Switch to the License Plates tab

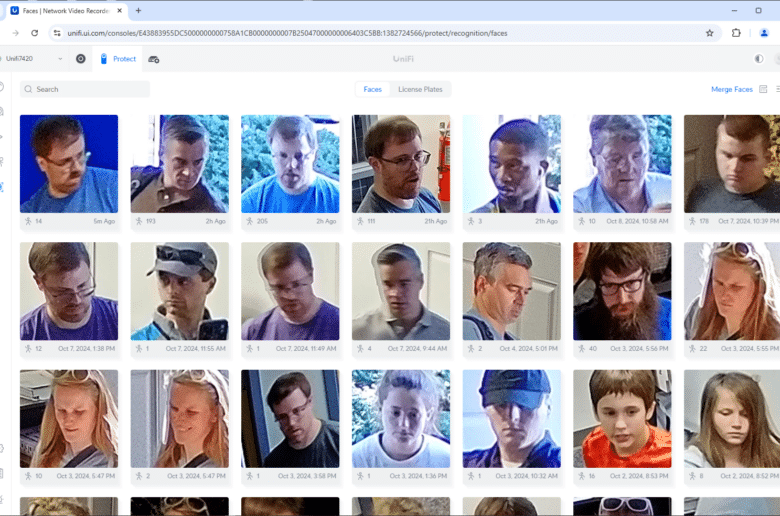pos(420,89)
